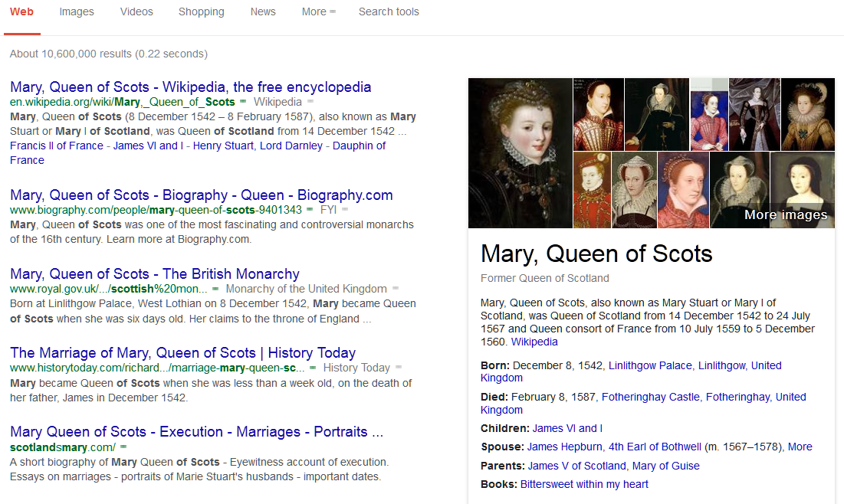The height and width of the screenshot is (504, 844).
Task: Expand arrow beside Monarchy of the United Kingdom label
Action: tap(395, 288)
